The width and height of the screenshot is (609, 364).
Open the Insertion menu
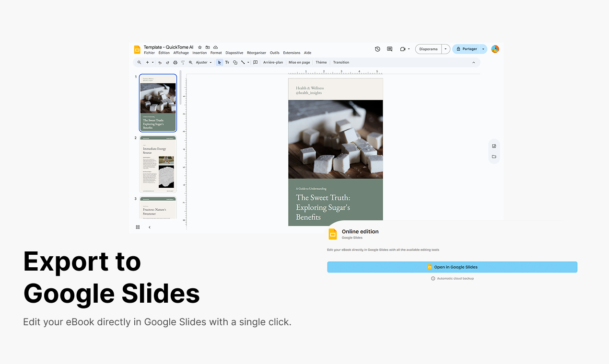pyautogui.click(x=199, y=53)
